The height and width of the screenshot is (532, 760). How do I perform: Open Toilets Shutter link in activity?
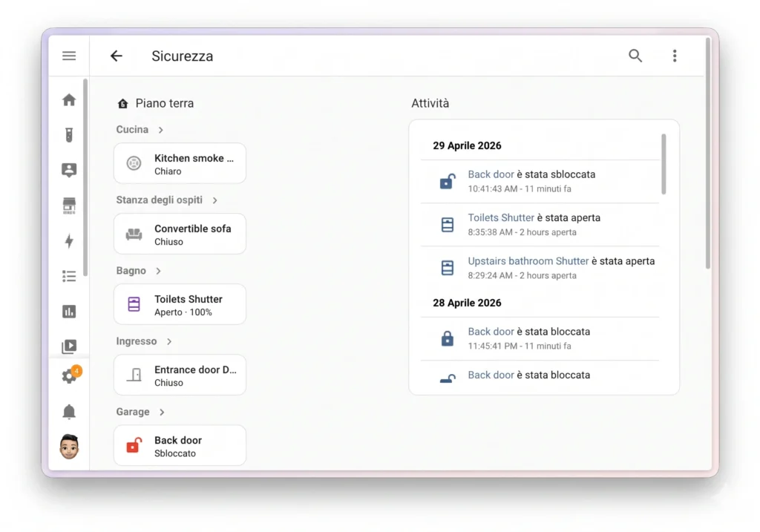501,217
